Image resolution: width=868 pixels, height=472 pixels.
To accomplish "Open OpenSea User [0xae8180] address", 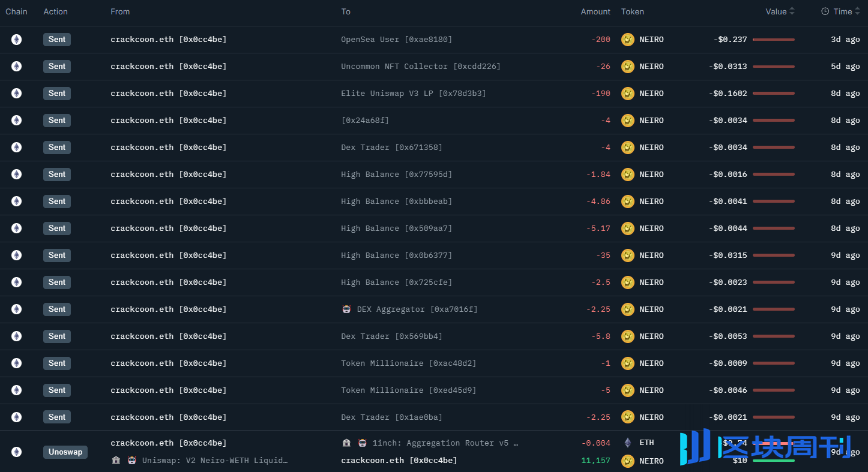I will coord(397,40).
